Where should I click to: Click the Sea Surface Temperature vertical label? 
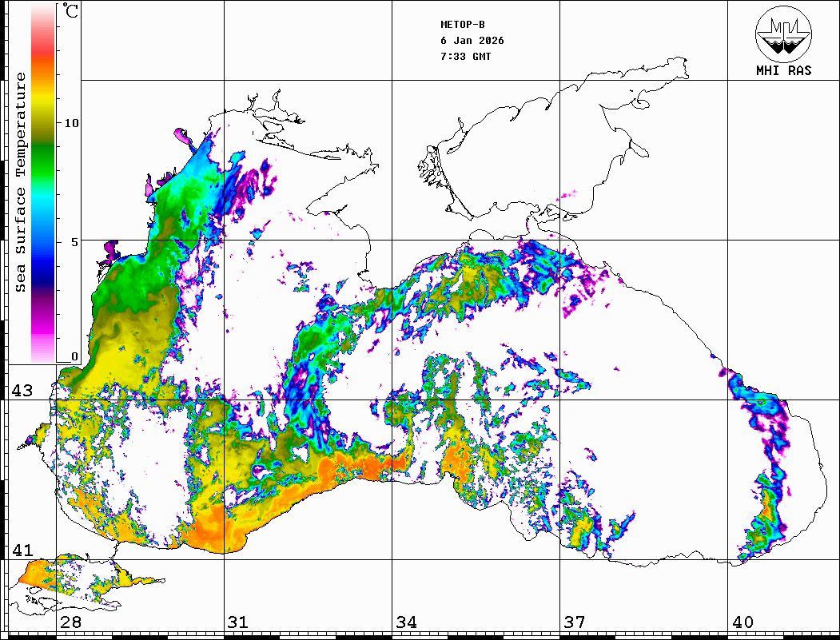tap(22, 182)
